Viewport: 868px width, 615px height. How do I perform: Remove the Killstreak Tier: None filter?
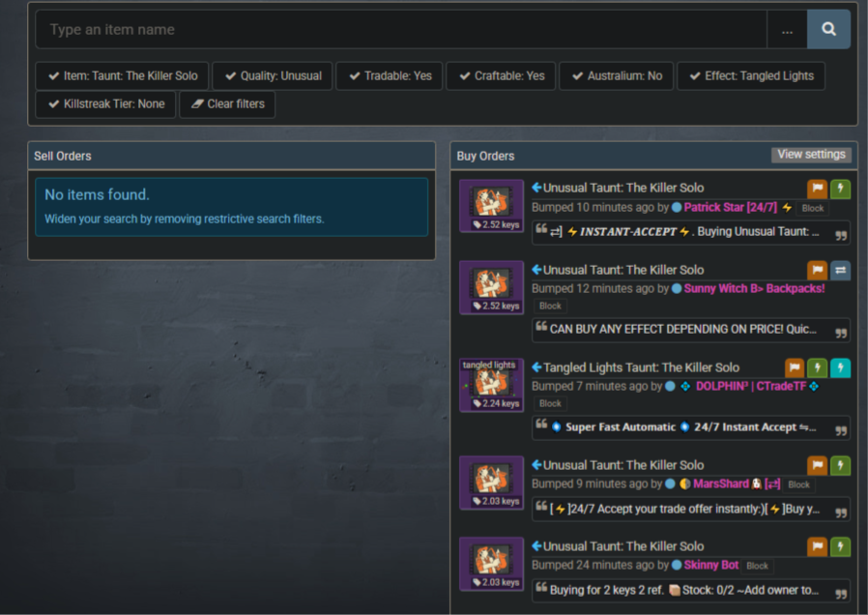click(105, 104)
